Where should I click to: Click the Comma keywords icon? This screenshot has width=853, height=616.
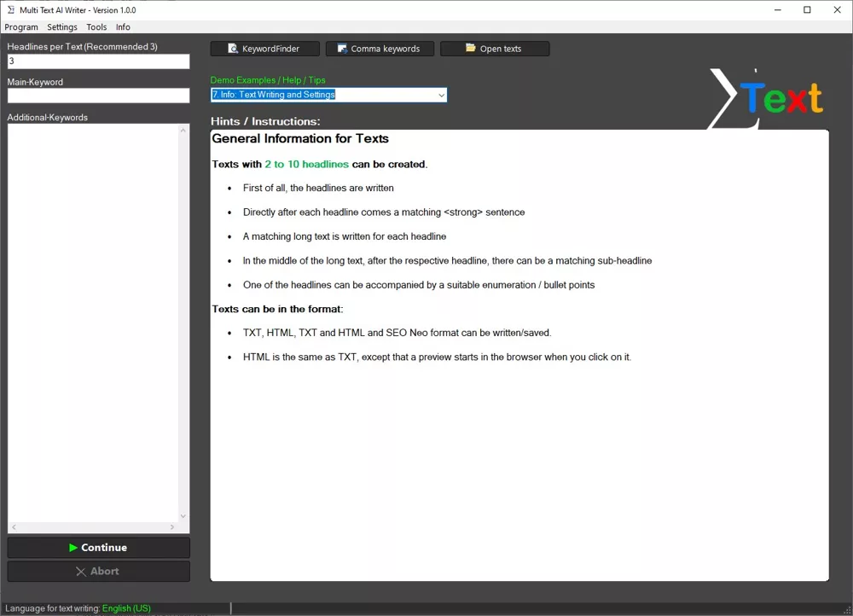[342, 49]
